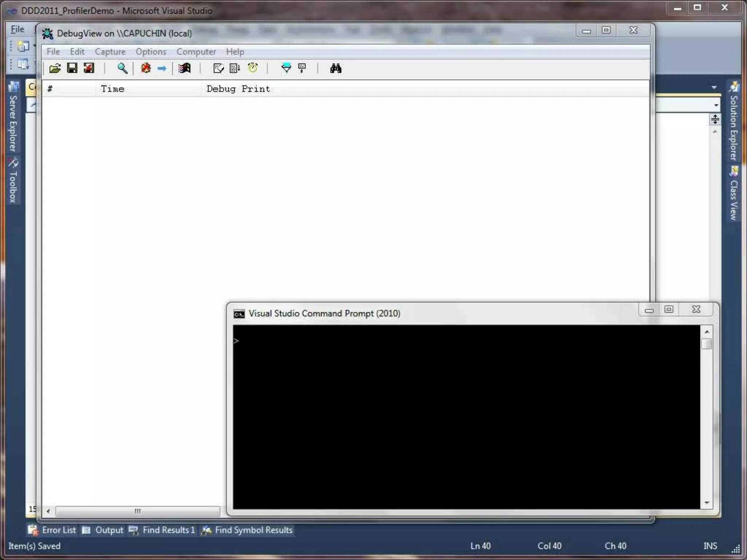This screenshot has width=747, height=560.
Task: Click the Open log file icon
Action: pos(55,68)
